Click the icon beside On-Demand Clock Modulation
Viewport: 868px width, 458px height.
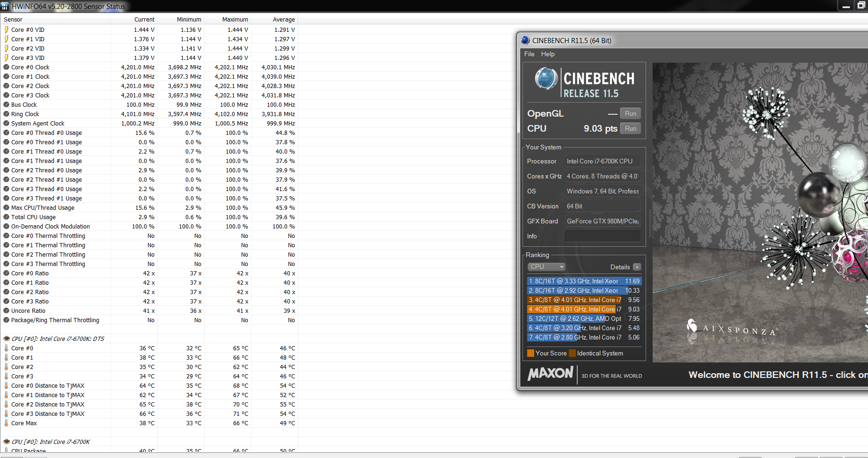7,226
